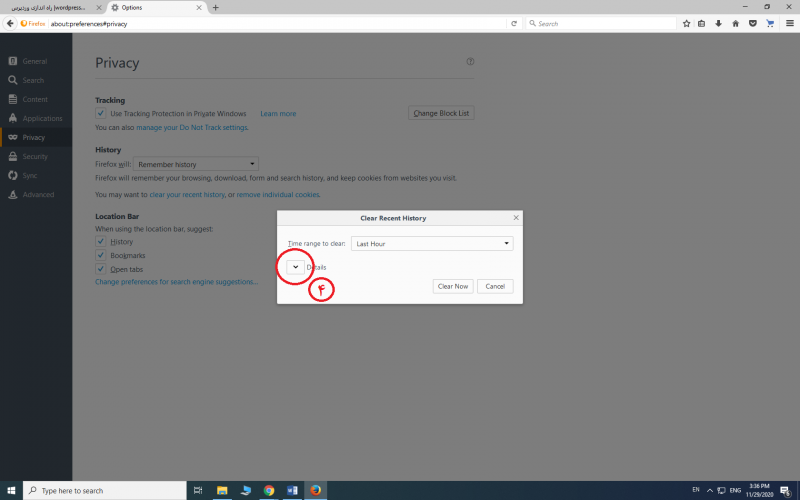Open the Security section in sidebar
The height and width of the screenshot is (500, 800).
click(x=34, y=156)
